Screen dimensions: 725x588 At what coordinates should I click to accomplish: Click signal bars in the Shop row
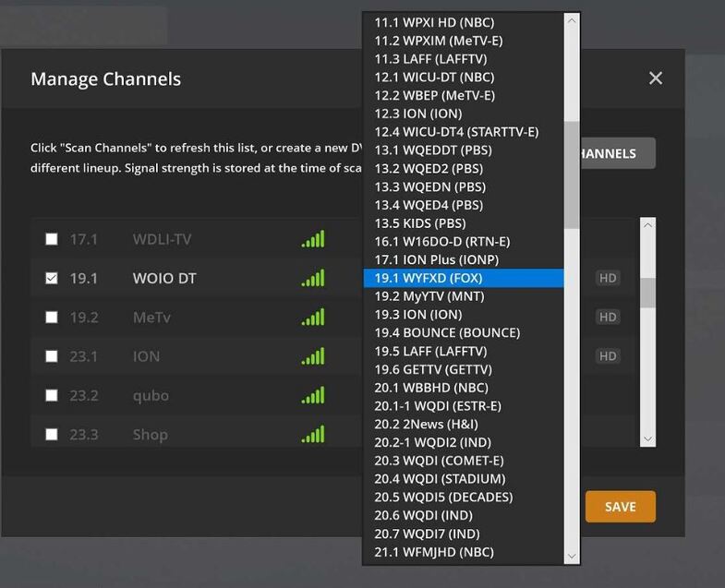(313, 434)
